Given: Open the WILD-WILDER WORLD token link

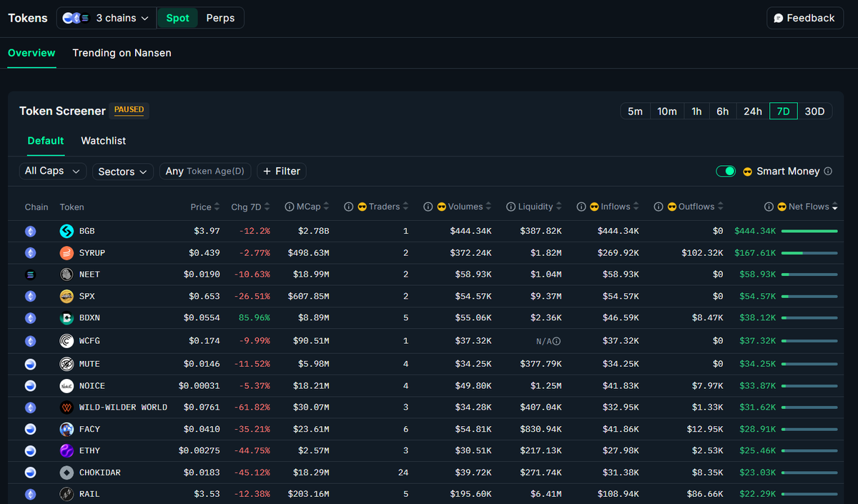Looking at the screenshot, I should (123, 407).
